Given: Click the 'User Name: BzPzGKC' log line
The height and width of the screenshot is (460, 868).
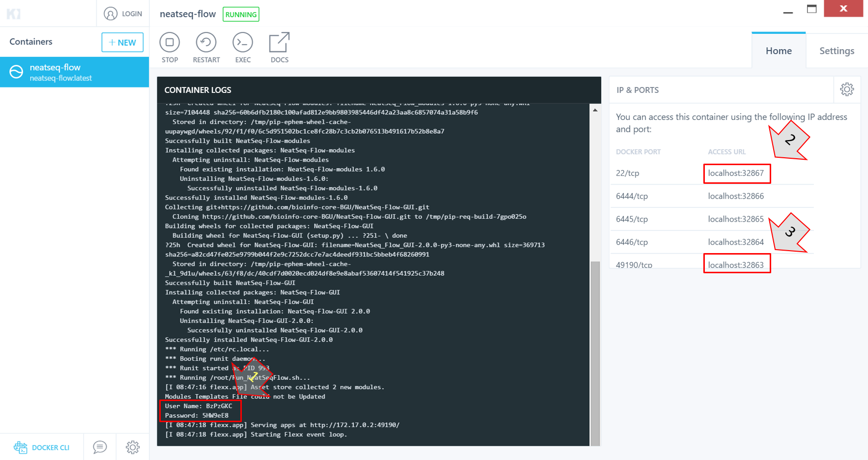Looking at the screenshot, I should tap(199, 406).
